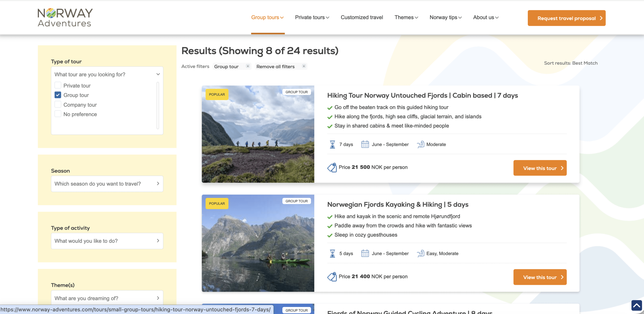Viewport: 644px width, 314px height.
Task: Open the Hiking Tour Norway Untouched Fjords title link
Action: tap(422, 96)
